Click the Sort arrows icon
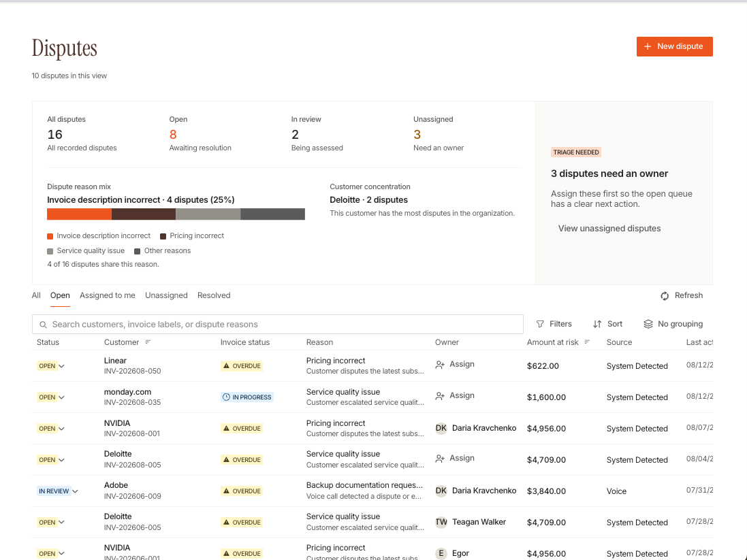747x560 pixels. click(x=597, y=325)
